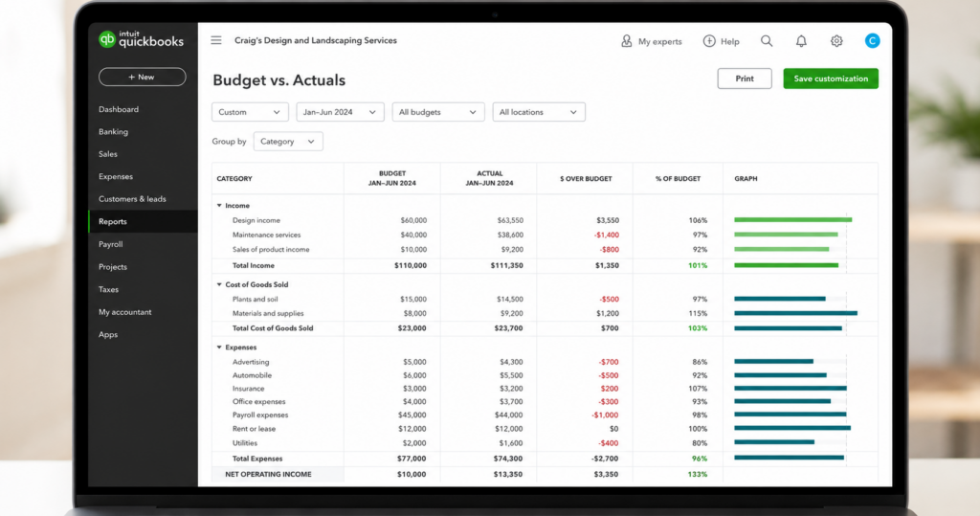
Task: Click the Save customization button
Action: point(831,79)
